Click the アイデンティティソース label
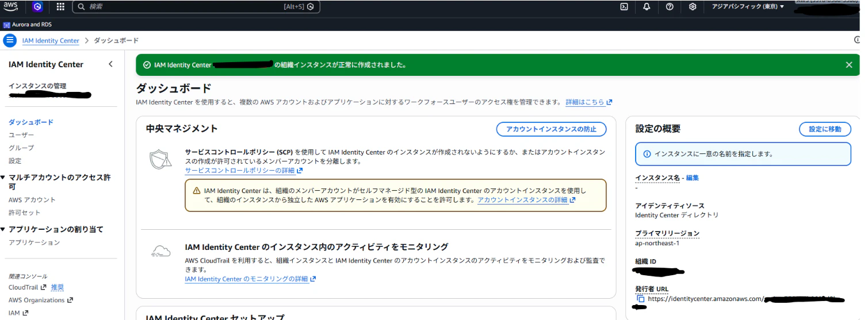The width and height of the screenshot is (868, 320). pos(670,206)
